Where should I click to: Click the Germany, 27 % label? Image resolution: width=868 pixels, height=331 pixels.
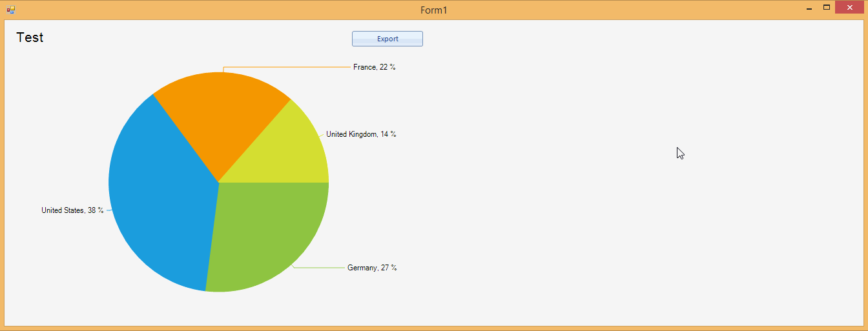pos(372,268)
